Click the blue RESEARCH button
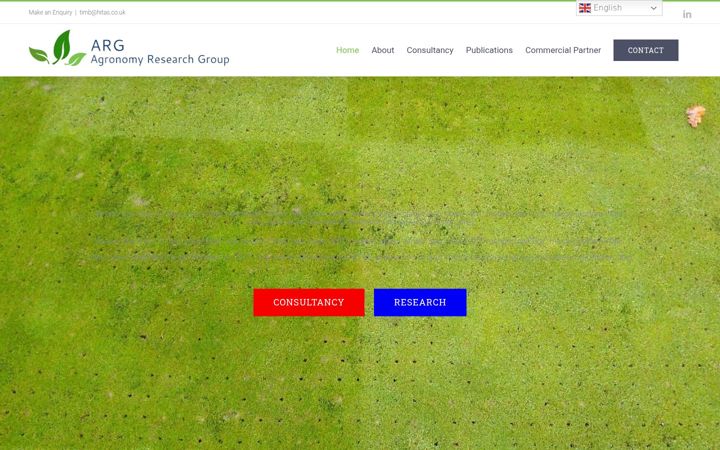 tap(420, 302)
